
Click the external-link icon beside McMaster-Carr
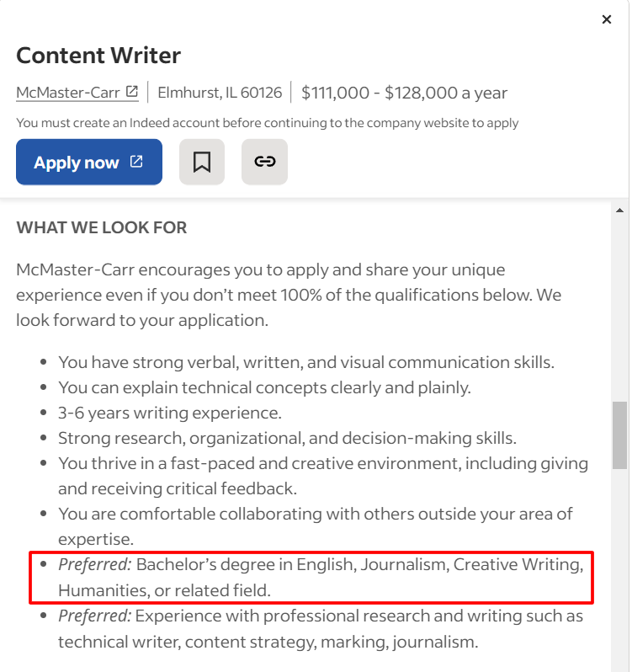click(132, 92)
